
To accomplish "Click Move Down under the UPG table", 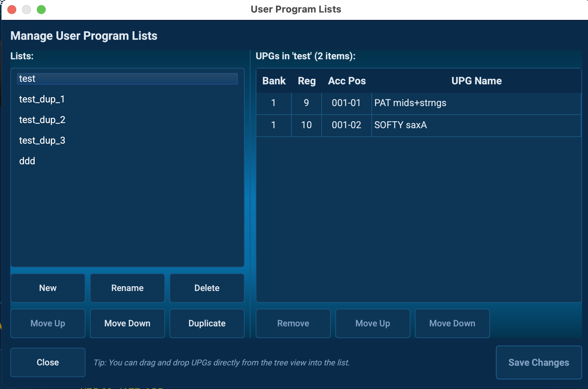I will (452, 323).
